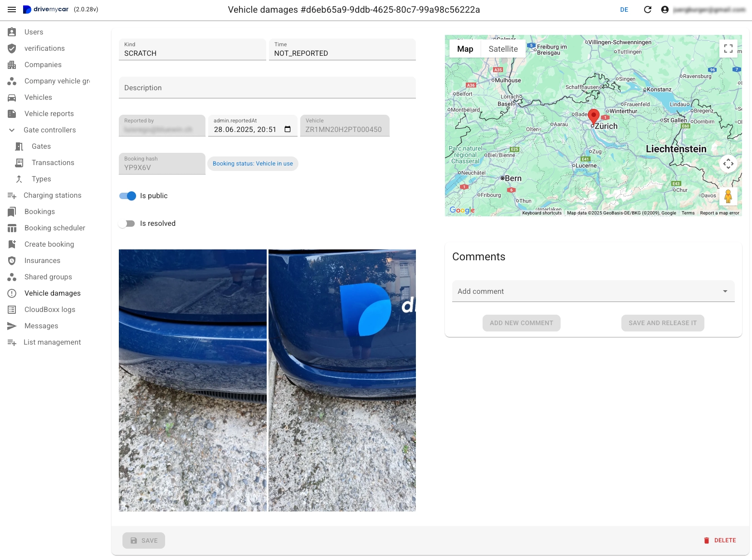The image size is (752, 560).
Task: Open Vehicle reports in sidebar
Action: point(49,114)
